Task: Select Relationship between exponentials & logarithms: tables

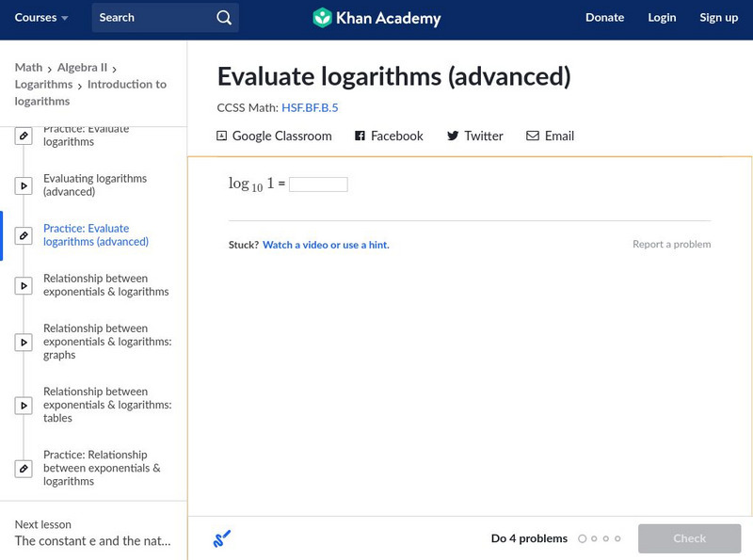Action: click(107, 405)
